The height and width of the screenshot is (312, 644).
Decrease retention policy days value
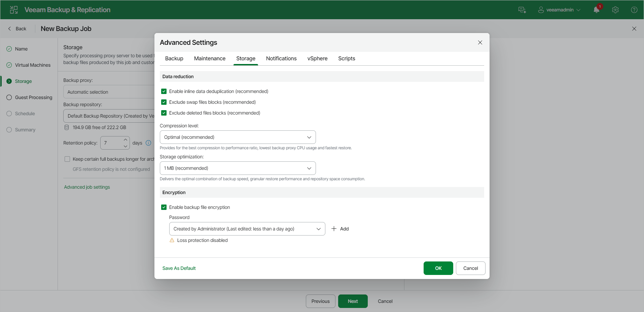click(x=126, y=146)
